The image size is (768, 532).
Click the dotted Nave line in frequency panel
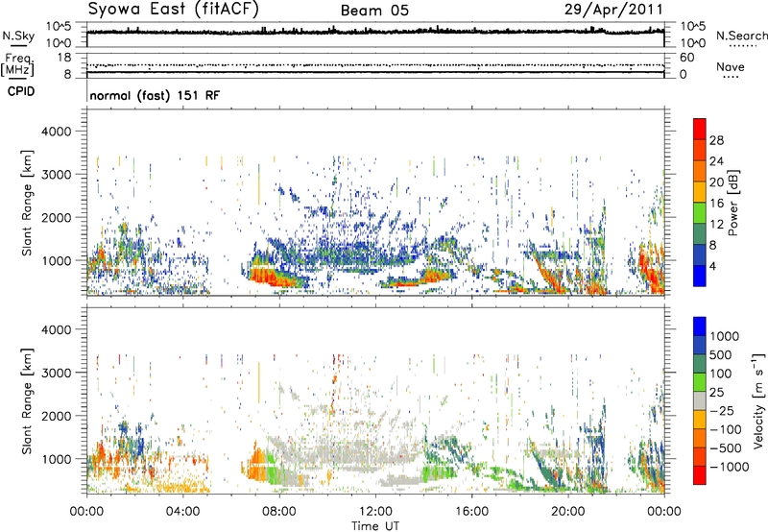(x=375, y=65)
